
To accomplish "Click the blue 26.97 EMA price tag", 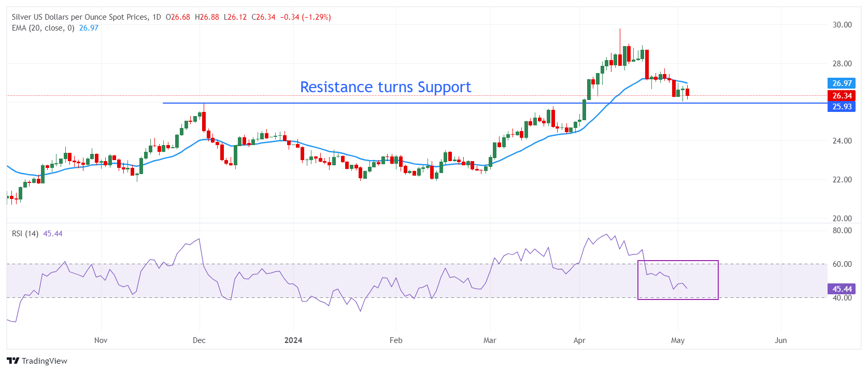I will click(842, 83).
